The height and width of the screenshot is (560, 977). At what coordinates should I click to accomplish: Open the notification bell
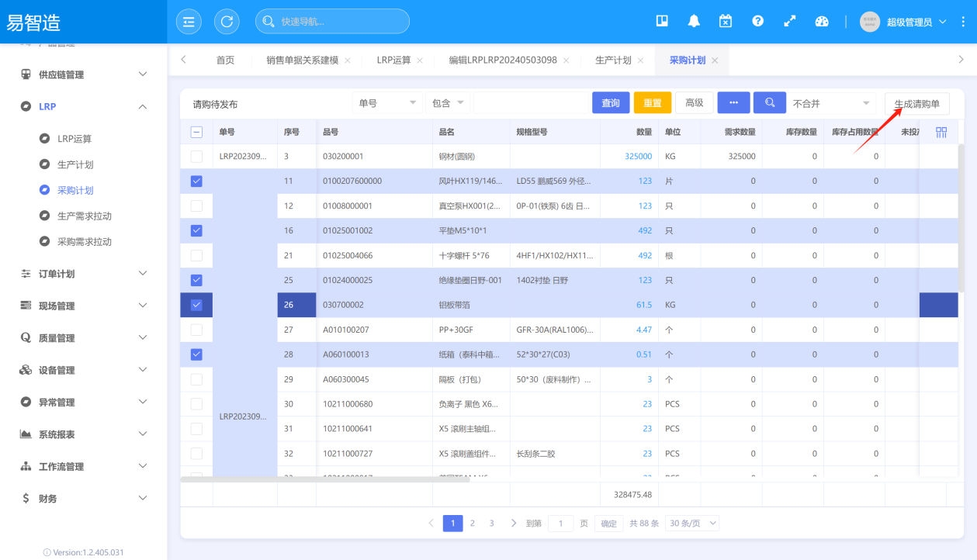point(694,22)
